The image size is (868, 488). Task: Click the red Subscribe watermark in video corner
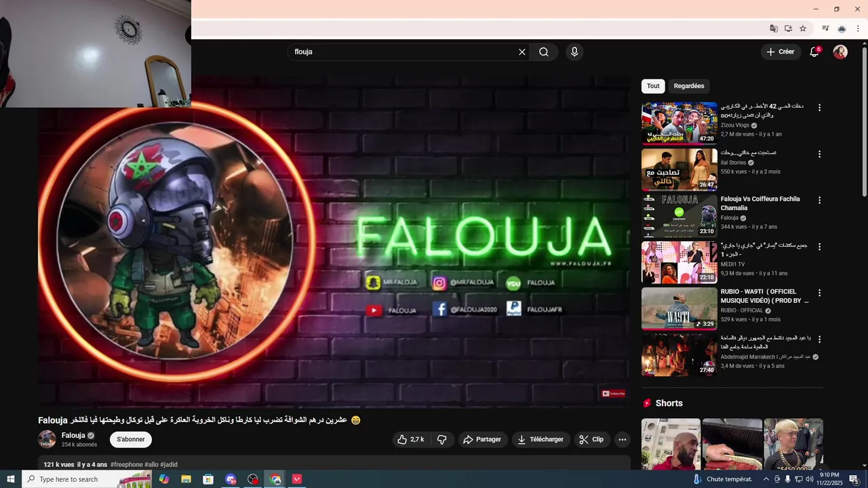coord(614,393)
